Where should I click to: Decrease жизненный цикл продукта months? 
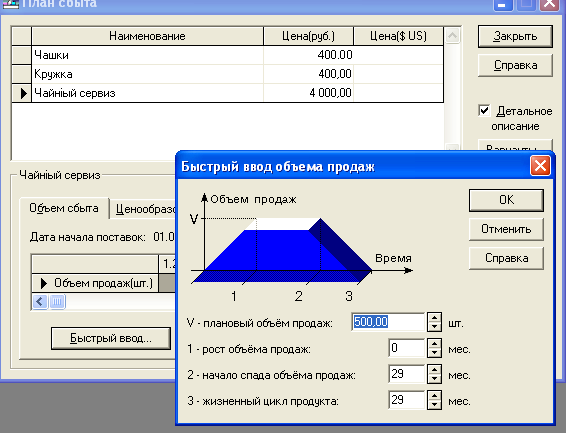(x=434, y=405)
